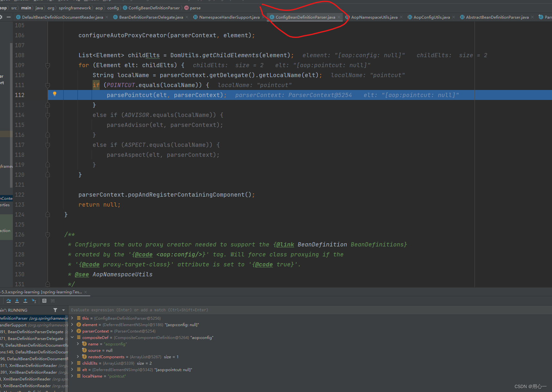Click the project panel settings gear icon
552x392 pixels.
1,17
